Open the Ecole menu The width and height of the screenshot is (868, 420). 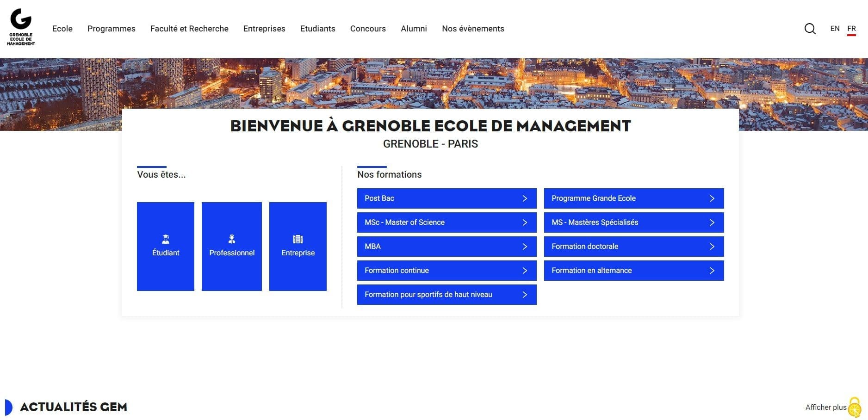point(62,29)
